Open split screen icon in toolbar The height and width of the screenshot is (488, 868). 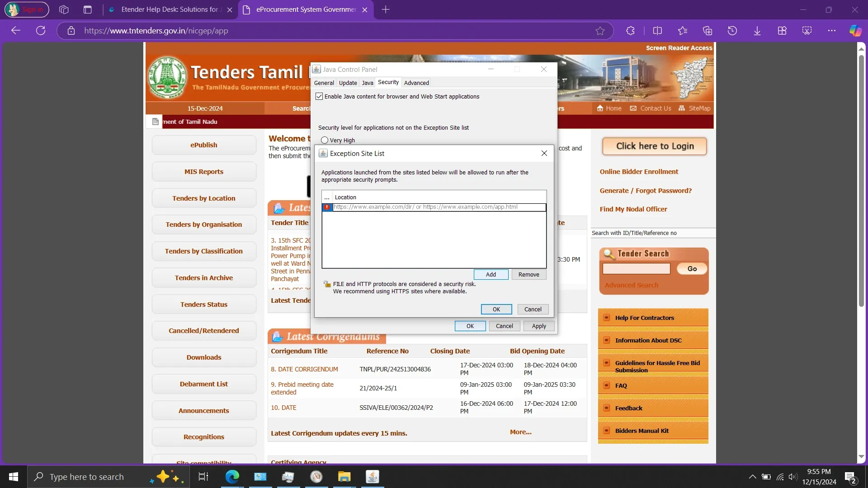tap(657, 31)
